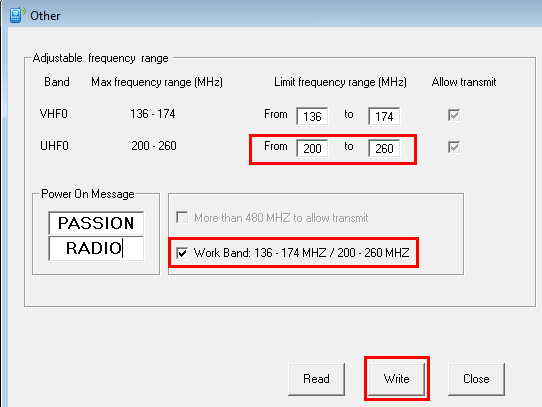Click the Write button
This screenshot has width=542, height=407.
pos(396,379)
